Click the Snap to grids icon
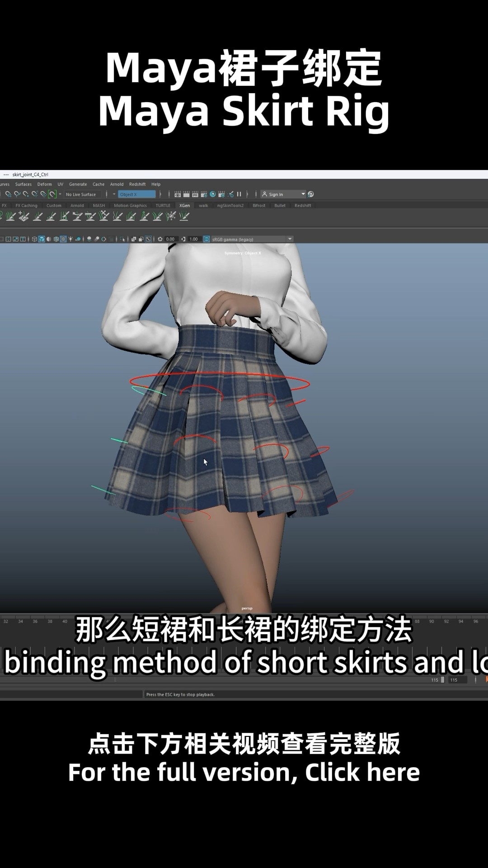Image resolution: width=488 pixels, height=868 pixels. tap(9, 194)
